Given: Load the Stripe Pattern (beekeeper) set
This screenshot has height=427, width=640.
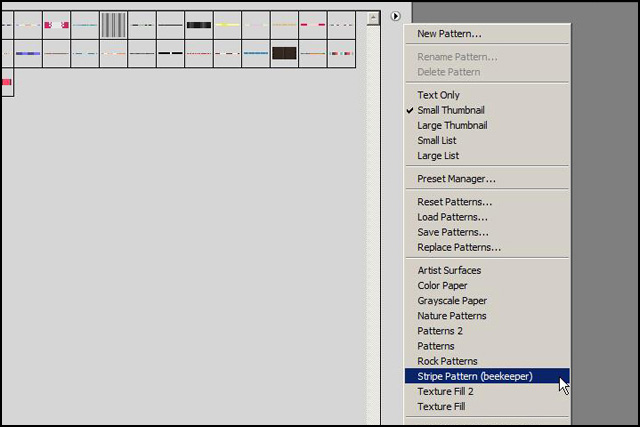Looking at the screenshot, I should coord(475,377).
